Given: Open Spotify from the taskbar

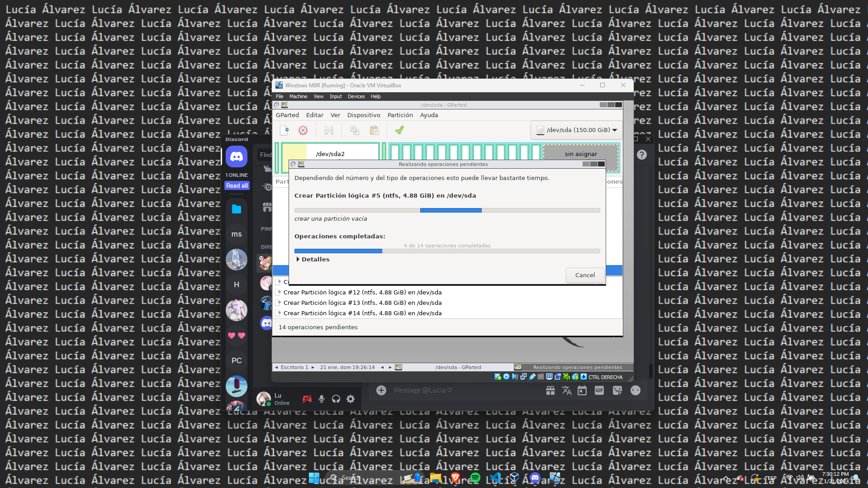Looking at the screenshot, I should pos(475,478).
